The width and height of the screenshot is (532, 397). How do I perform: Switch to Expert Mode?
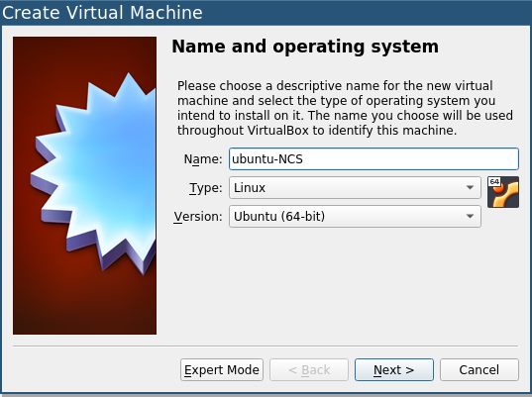click(222, 369)
